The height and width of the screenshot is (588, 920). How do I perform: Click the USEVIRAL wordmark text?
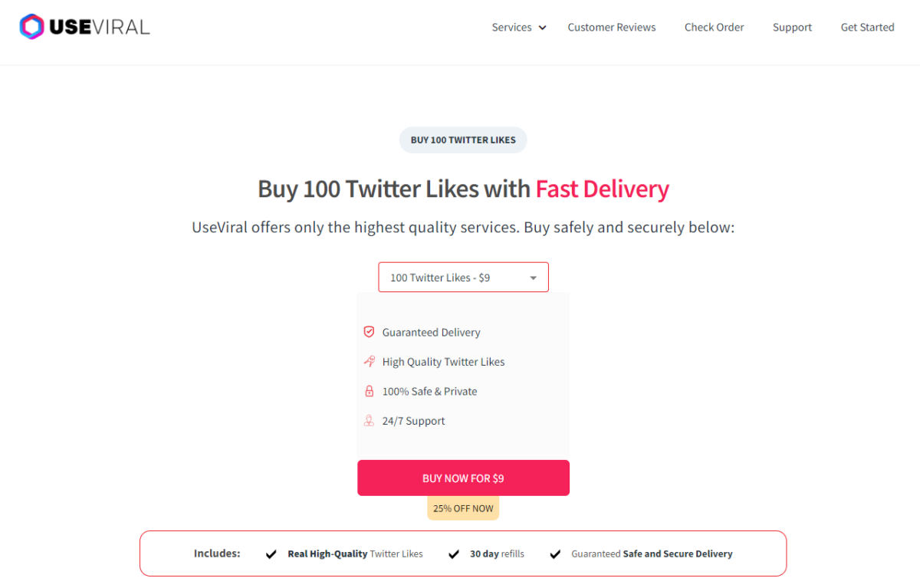click(100, 27)
